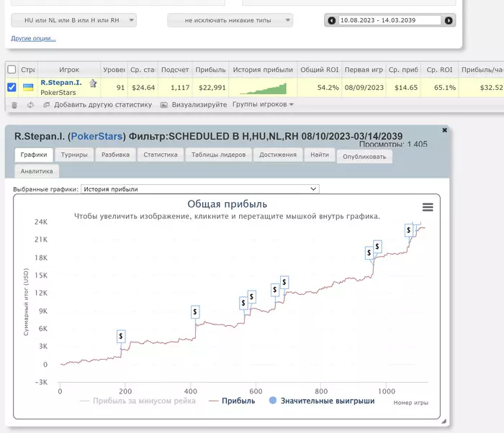Screen dimensions: 504x433
Task: Click 'Добавить другую статистику' button
Action: coord(98,105)
